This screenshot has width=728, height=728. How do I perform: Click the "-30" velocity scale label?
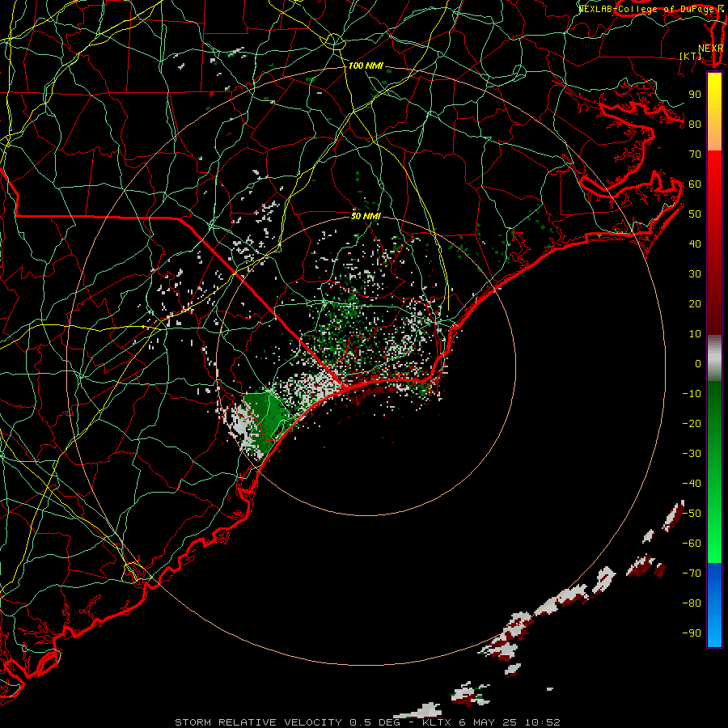tap(692, 454)
